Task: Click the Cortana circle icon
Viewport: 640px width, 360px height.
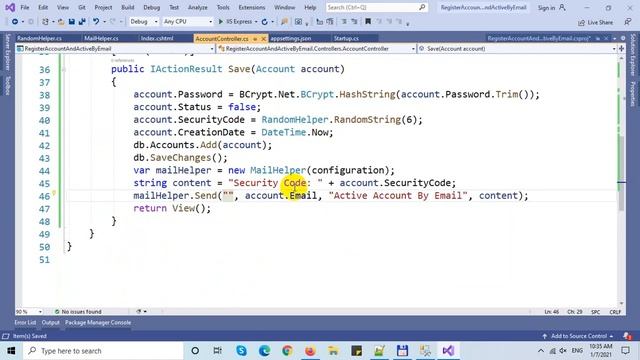Action: click(x=195, y=351)
